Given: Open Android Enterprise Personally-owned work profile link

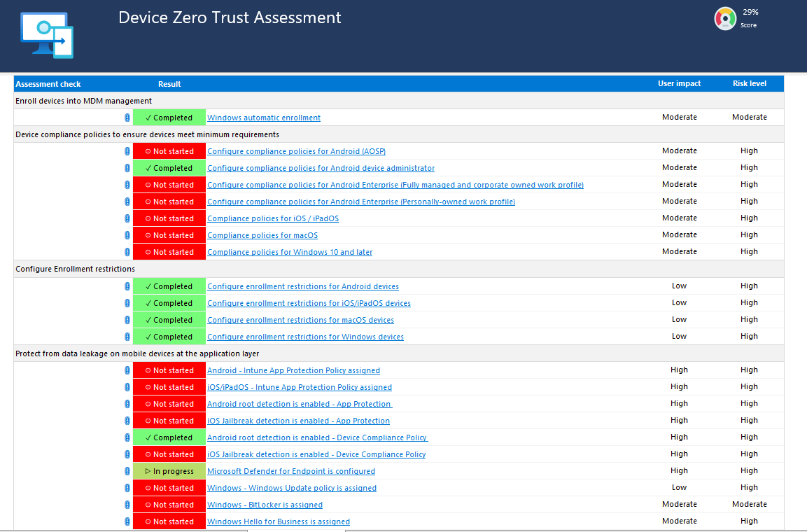Looking at the screenshot, I should [360, 202].
